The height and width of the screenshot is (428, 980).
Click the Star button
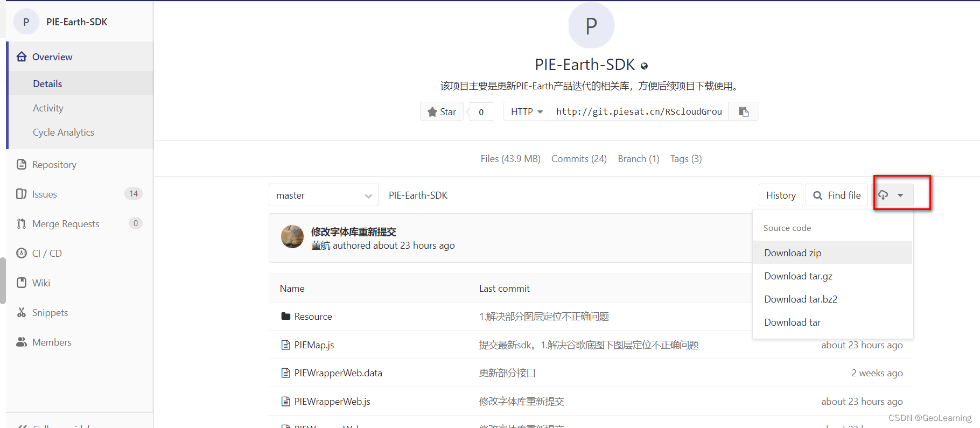coord(442,111)
